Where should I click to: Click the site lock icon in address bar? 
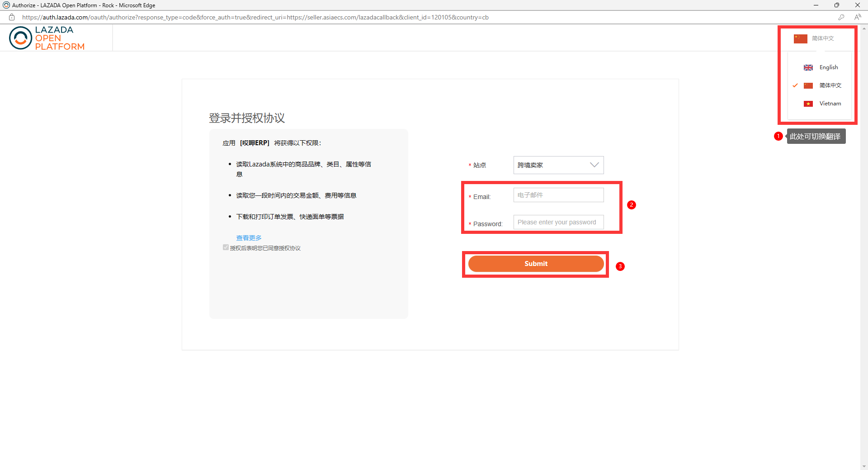coord(12,17)
